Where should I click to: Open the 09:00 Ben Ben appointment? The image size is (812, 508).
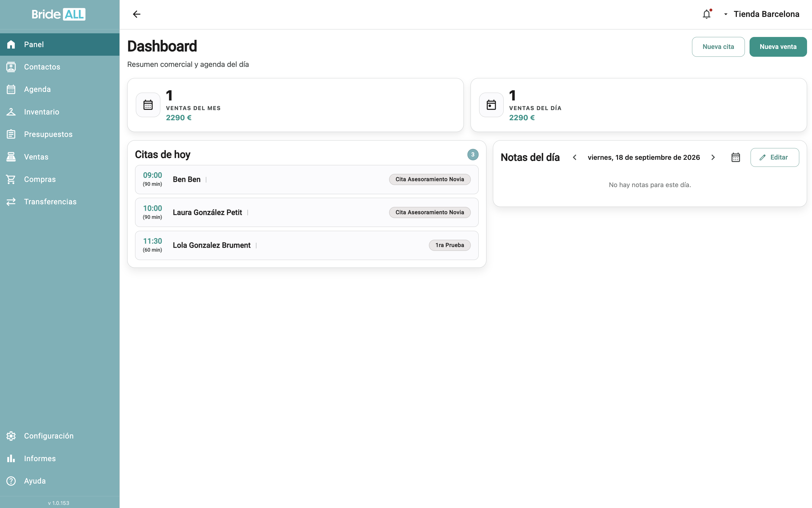pos(306,179)
